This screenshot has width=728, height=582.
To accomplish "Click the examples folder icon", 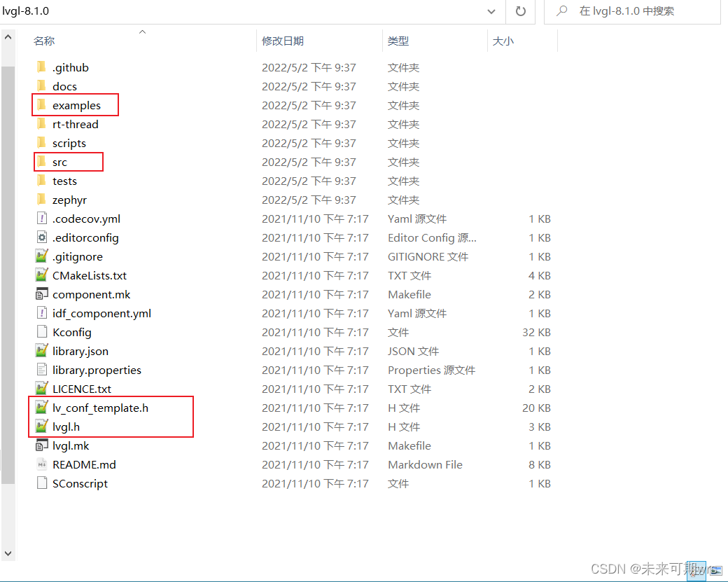I will [41, 105].
